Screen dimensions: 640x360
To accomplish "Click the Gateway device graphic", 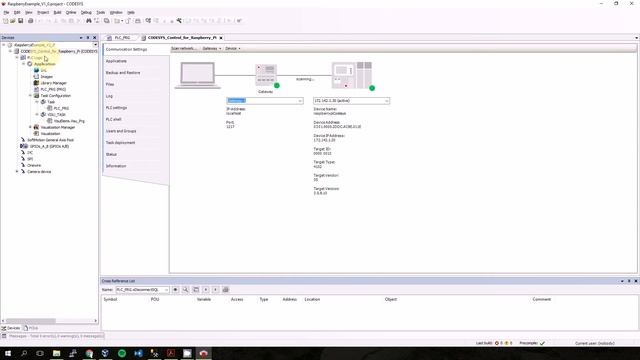I will [x=267, y=75].
